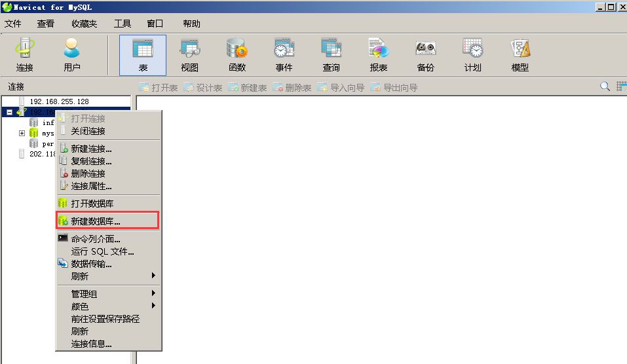Click the 事件 (Event) toolbar icon
The width and height of the screenshot is (627, 364).
pyautogui.click(x=284, y=55)
